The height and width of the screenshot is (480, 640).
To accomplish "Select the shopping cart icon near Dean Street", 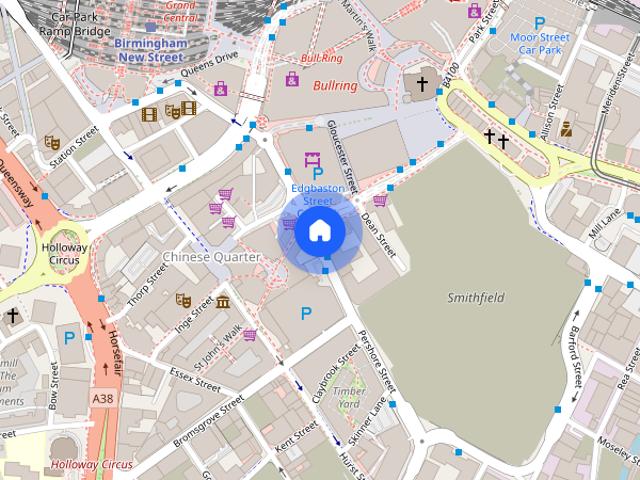I will [x=380, y=200].
